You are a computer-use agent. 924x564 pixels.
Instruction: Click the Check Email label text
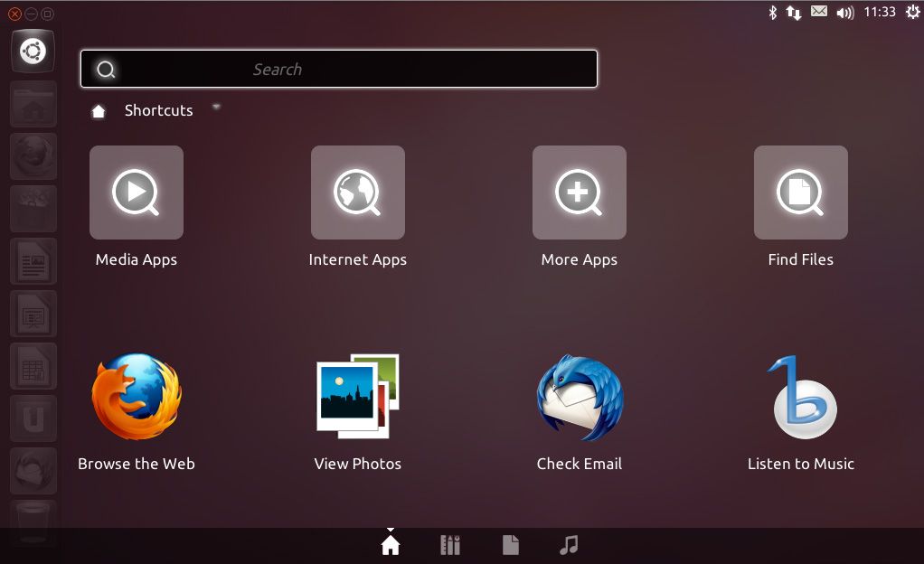coord(580,464)
